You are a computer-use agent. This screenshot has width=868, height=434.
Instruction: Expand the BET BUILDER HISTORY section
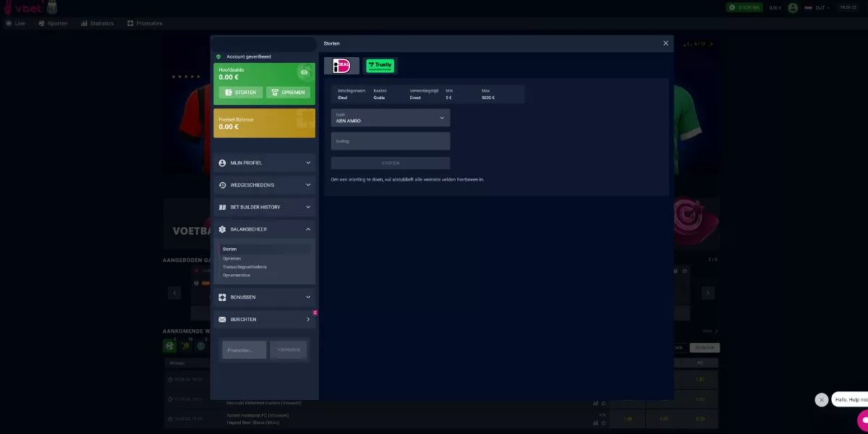265,207
